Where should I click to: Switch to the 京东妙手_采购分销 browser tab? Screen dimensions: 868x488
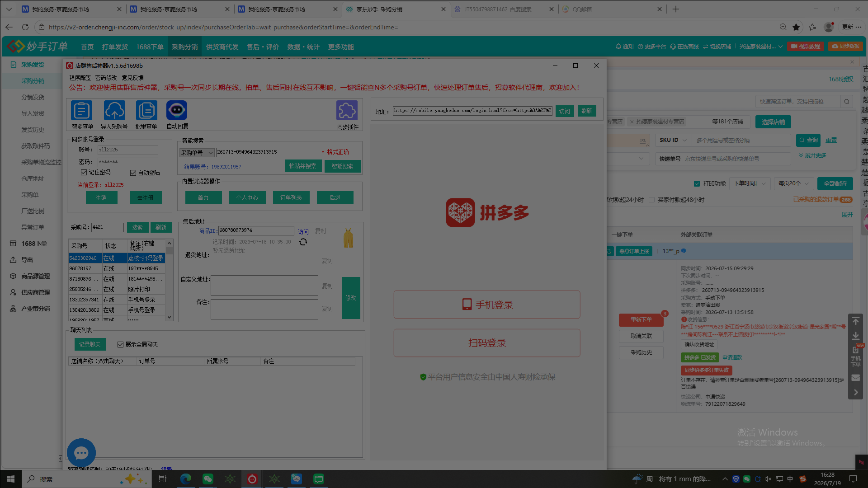(396, 9)
